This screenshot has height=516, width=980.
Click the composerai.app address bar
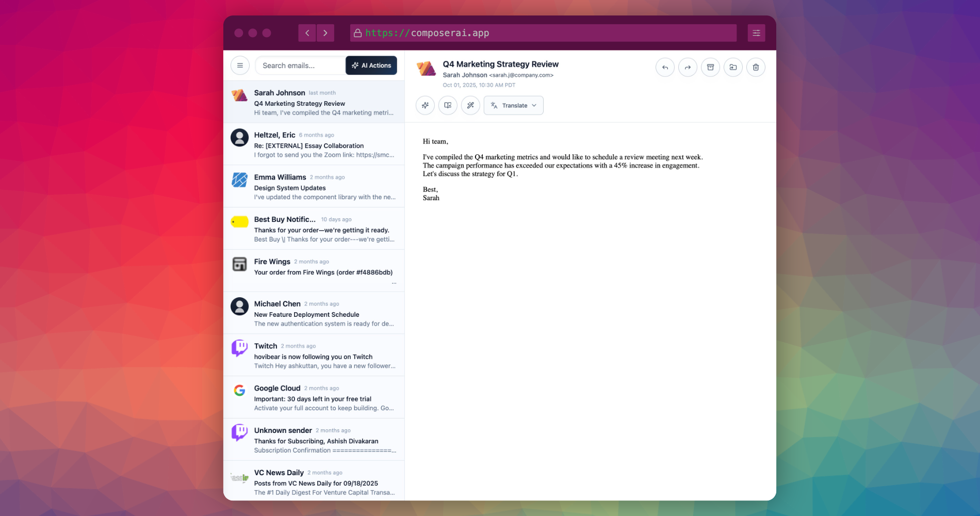543,33
